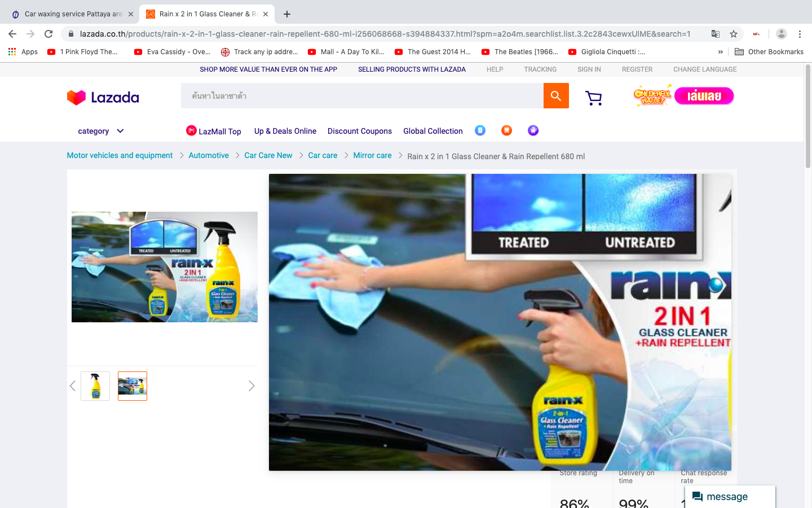Click CHANGE LANGUAGE
The height and width of the screenshot is (508, 812).
(x=705, y=69)
